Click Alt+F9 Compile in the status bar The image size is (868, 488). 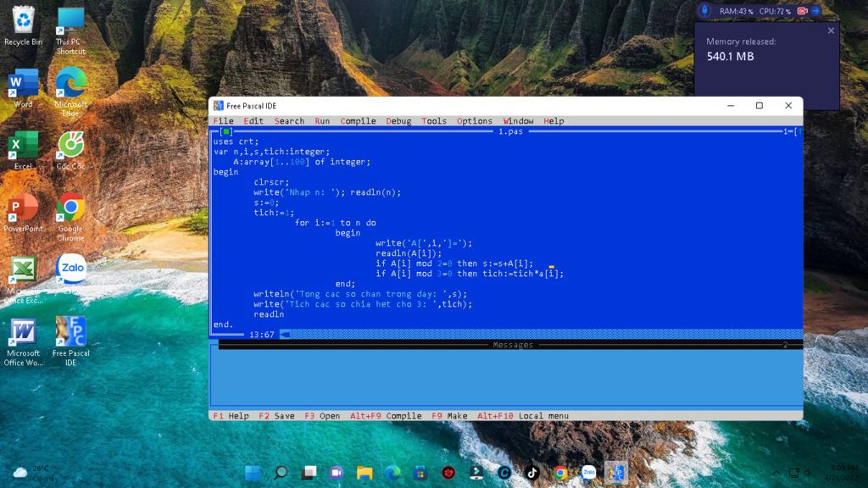point(386,416)
